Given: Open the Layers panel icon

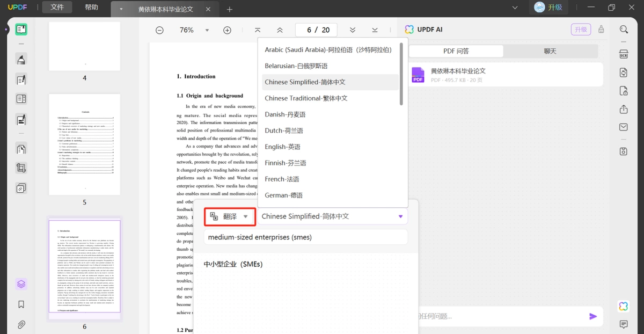Looking at the screenshot, I should click(x=21, y=284).
